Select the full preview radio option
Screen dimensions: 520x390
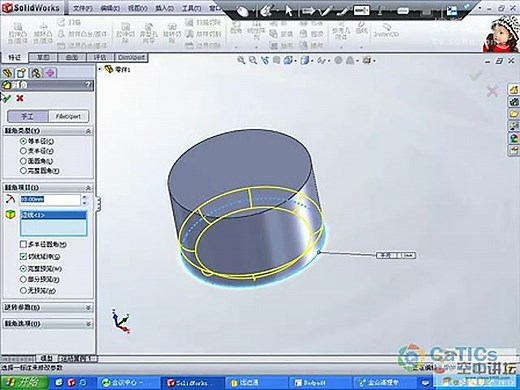click(x=23, y=268)
